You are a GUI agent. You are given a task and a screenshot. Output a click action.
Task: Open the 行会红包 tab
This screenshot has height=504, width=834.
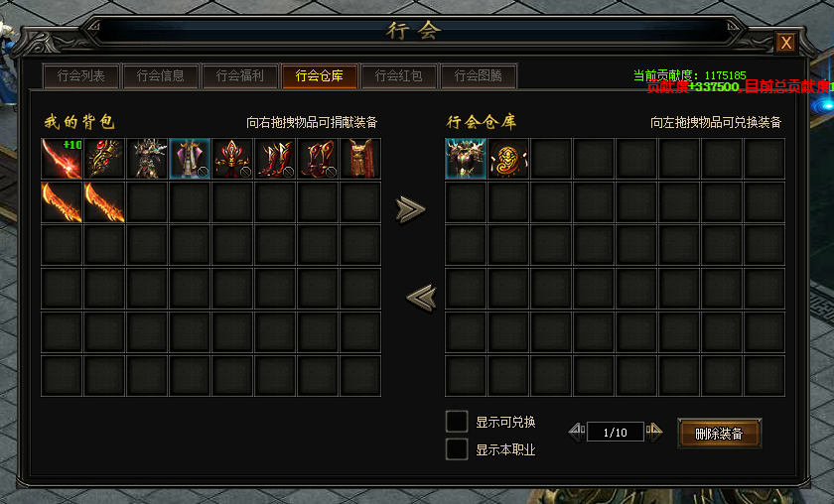399,76
